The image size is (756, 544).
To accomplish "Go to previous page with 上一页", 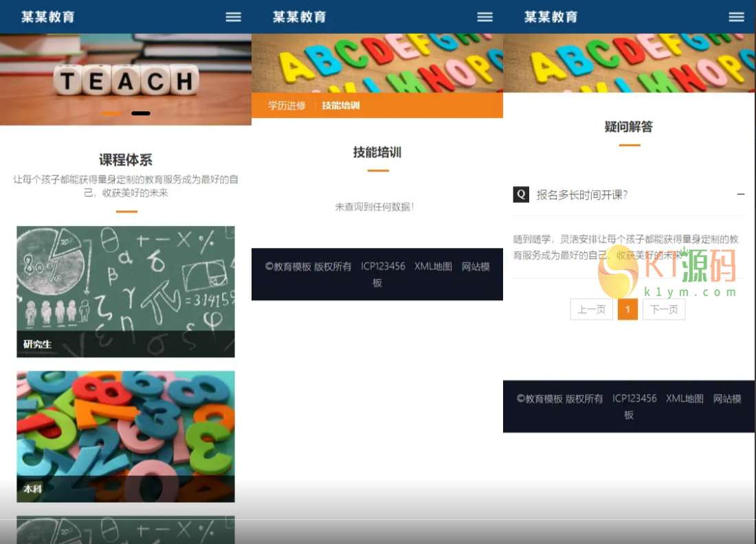I will pyautogui.click(x=592, y=309).
